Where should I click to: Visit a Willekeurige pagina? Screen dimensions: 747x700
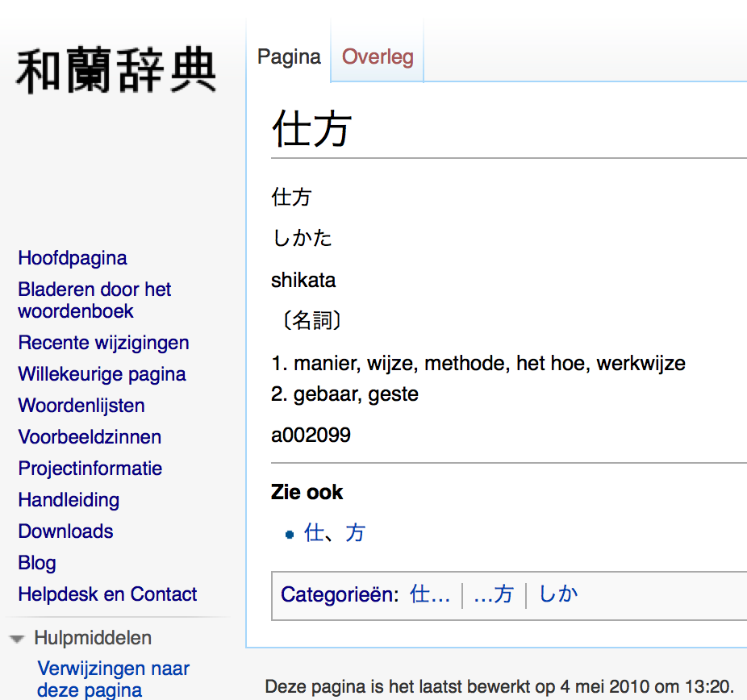coord(102,374)
